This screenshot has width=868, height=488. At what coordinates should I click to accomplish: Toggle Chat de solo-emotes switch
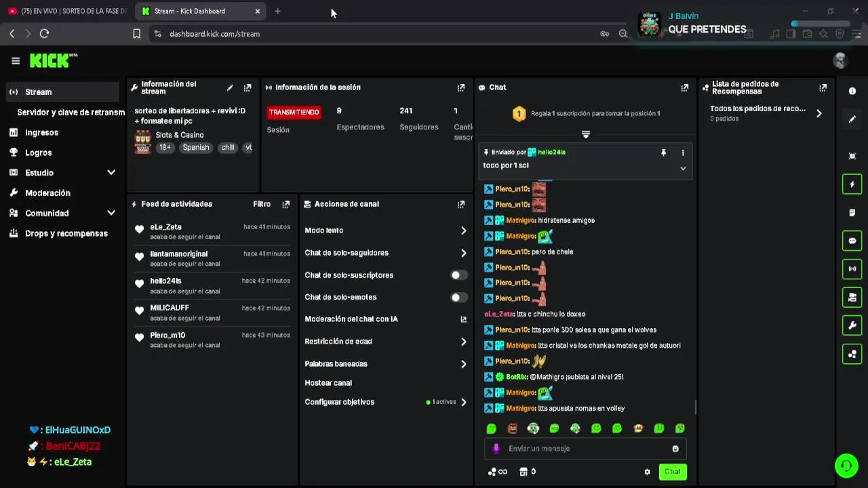point(459,298)
